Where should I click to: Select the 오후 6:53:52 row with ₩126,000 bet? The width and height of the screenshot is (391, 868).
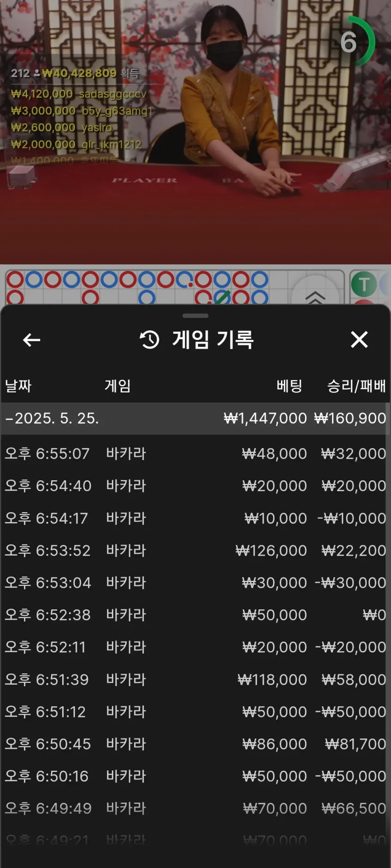195,550
